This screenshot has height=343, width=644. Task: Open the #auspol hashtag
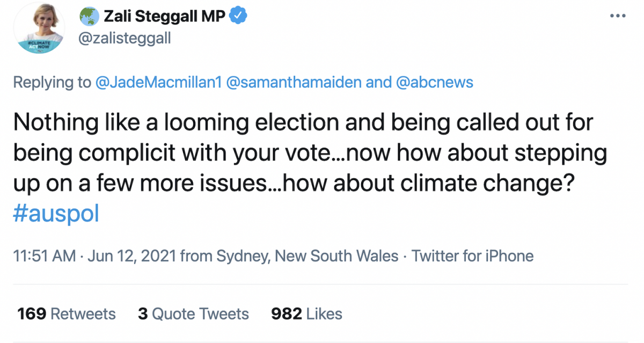point(56,213)
